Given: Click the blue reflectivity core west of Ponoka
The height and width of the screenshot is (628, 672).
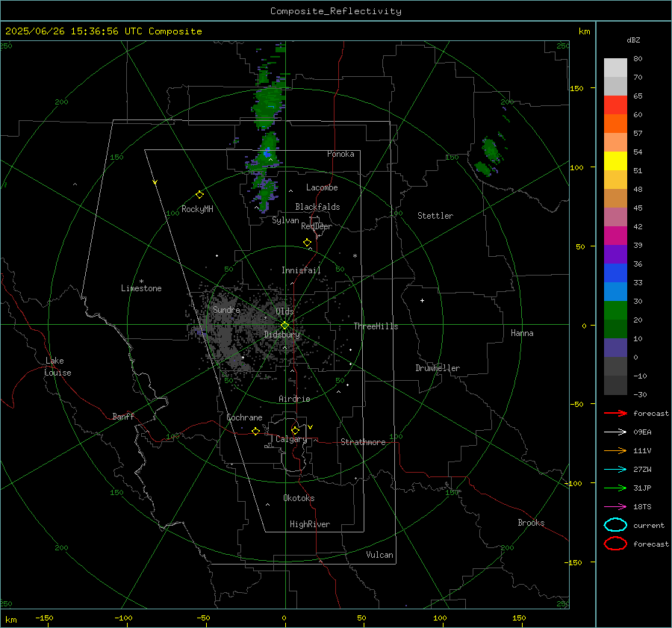Looking at the screenshot, I should [267, 152].
